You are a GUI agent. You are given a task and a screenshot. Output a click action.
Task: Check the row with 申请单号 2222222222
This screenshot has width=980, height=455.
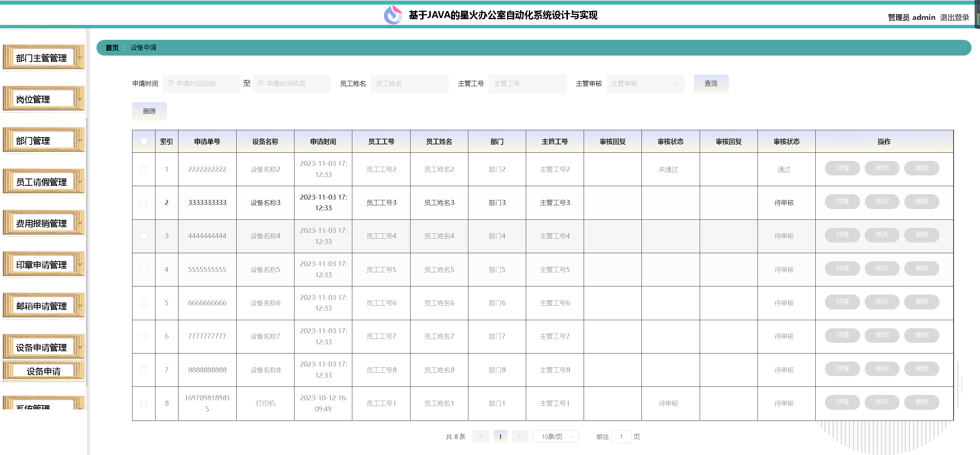click(144, 169)
